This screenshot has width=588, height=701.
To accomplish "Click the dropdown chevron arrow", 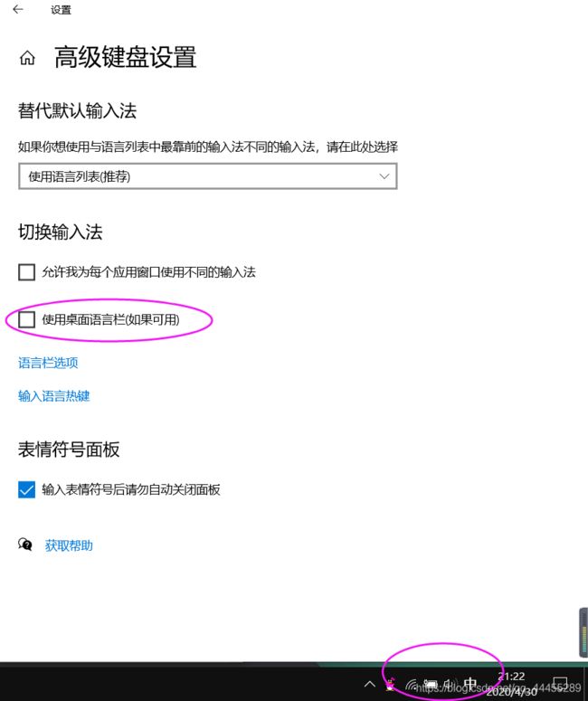I will tap(384, 176).
